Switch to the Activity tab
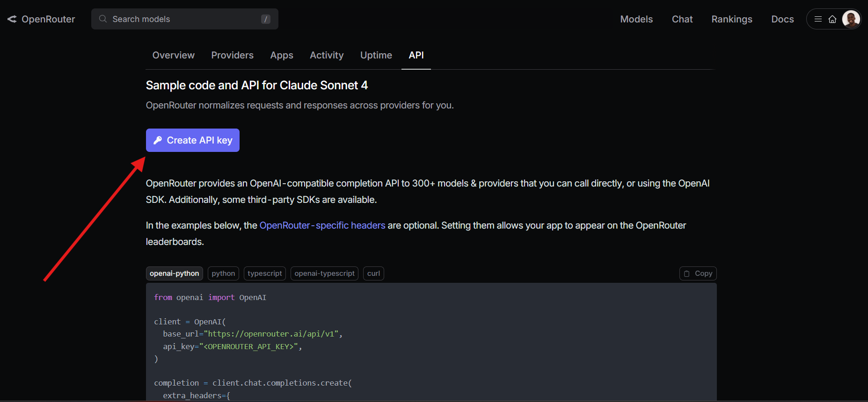This screenshot has height=402, width=868. [x=327, y=55]
